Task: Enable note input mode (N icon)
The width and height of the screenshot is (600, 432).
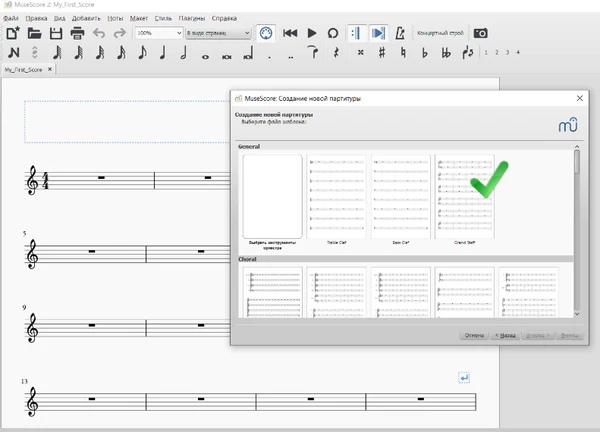Action: coord(14,52)
